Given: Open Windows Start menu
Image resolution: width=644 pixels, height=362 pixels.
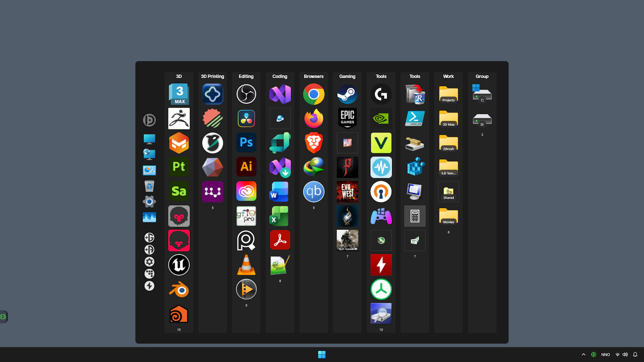Looking at the screenshot, I should click(x=322, y=354).
